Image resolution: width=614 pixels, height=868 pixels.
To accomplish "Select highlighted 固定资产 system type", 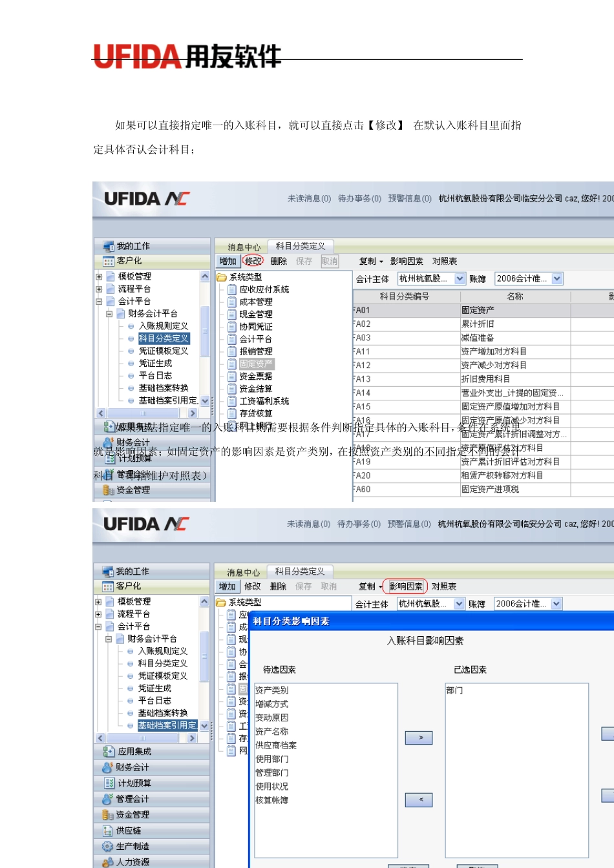I will (x=257, y=364).
